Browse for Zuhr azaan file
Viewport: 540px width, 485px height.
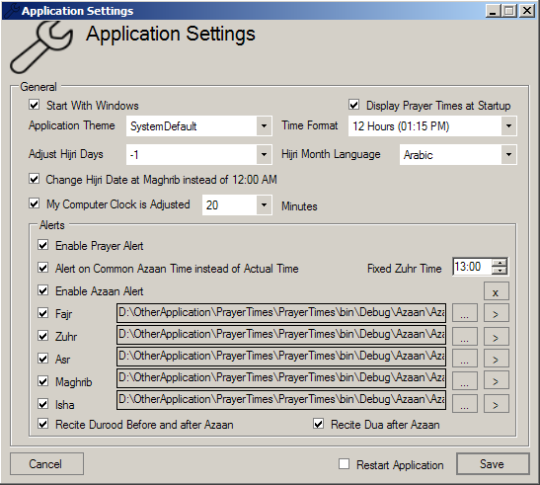[465, 337]
